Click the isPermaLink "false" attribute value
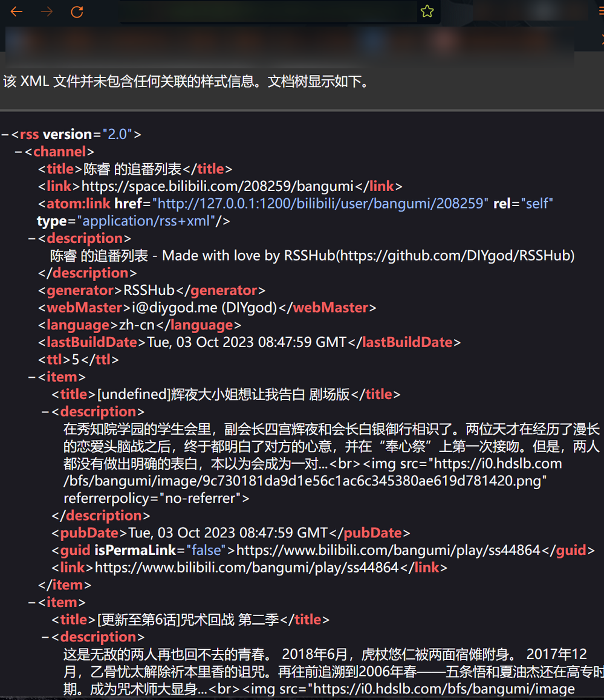Viewport: 604px width, 700px height. pyautogui.click(x=206, y=550)
